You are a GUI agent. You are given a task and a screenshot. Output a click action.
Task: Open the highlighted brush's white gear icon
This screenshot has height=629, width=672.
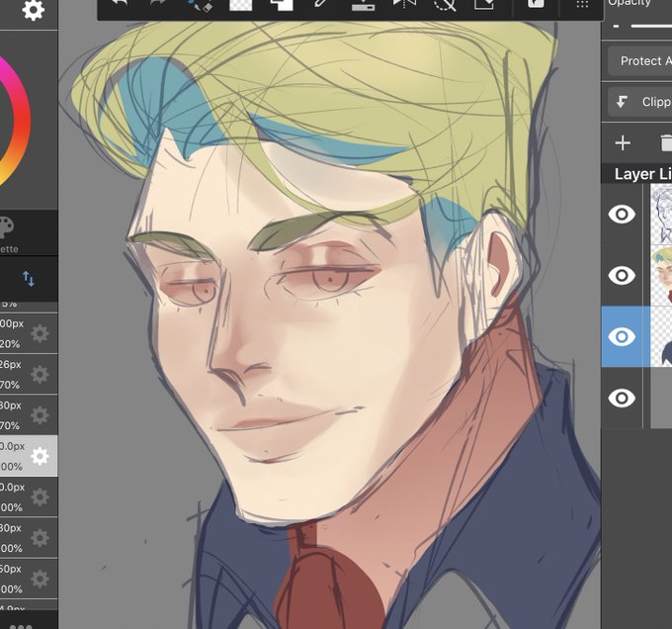[x=40, y=456]
